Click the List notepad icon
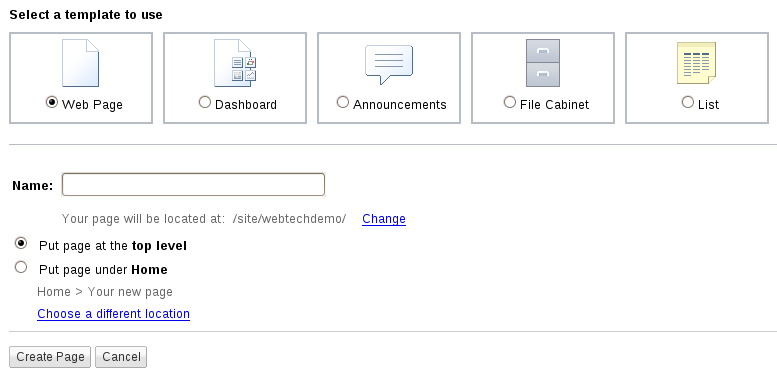This screenshot has width=777, height=373. (696, 63)
